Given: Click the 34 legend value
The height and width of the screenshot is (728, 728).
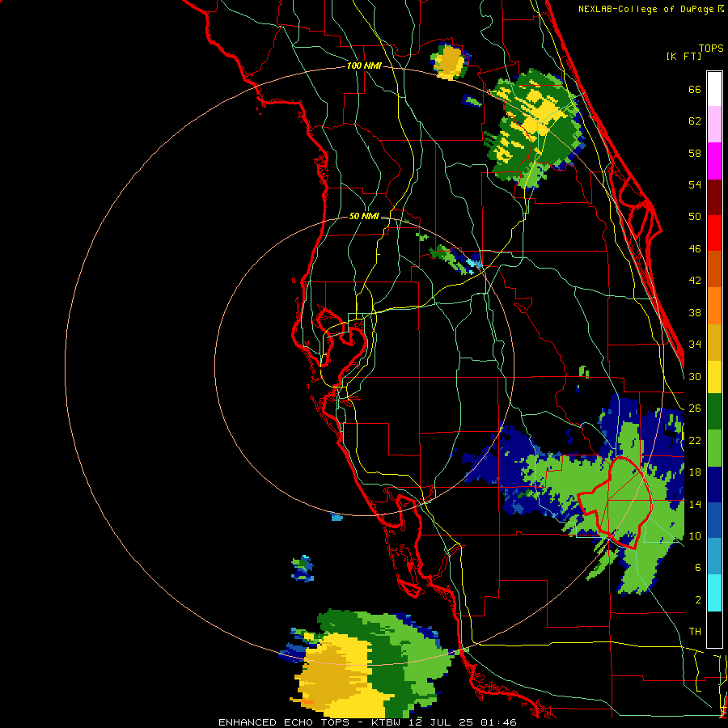Looking at the screenshot, I should click(x=695, y=344).
